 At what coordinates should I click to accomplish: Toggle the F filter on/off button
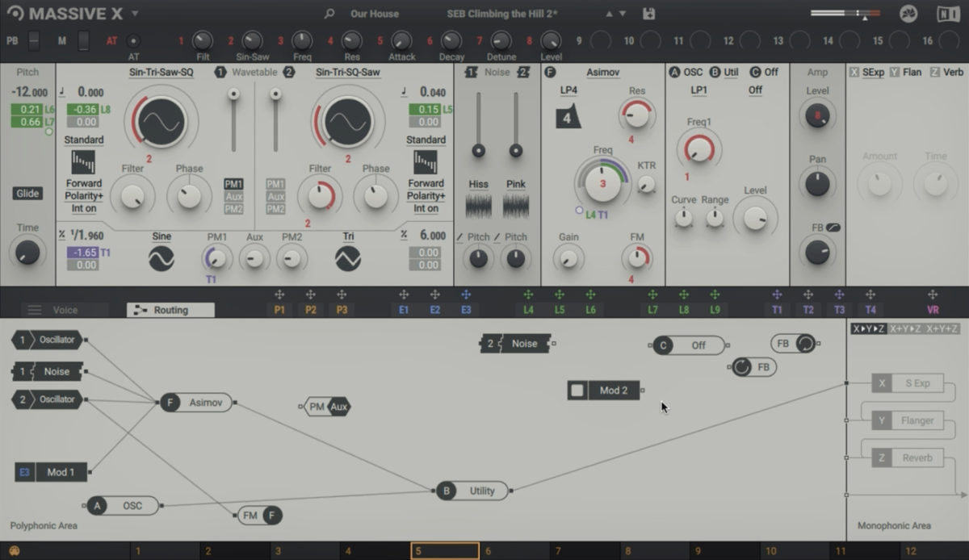pyautogui.click(x=550, y=73)
